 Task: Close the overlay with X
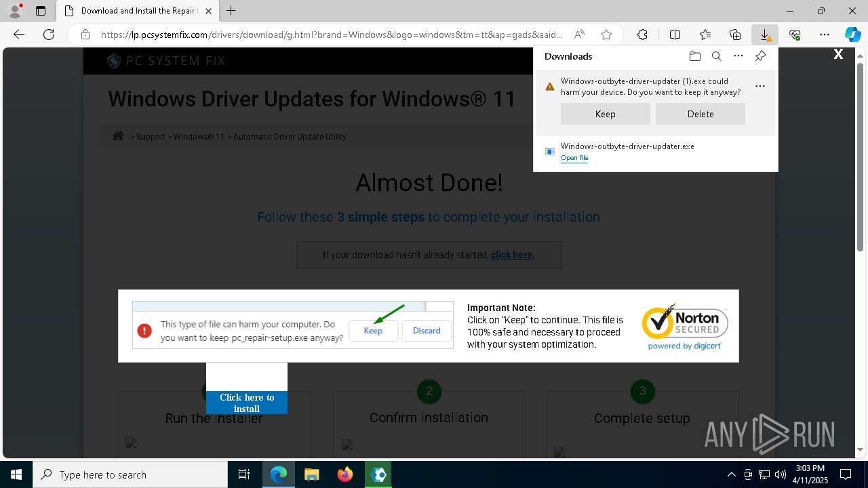click(x=838, y=54)
